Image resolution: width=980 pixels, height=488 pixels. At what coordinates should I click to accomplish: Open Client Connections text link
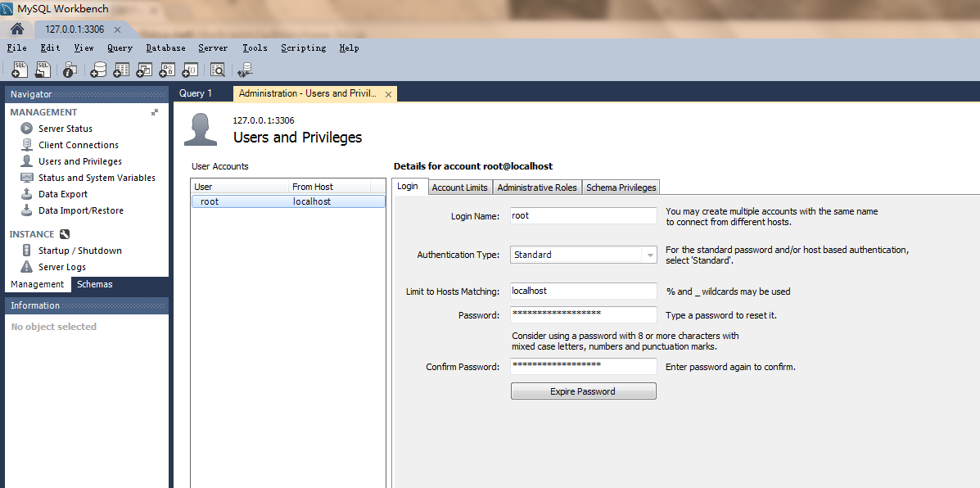pos(78,144)
